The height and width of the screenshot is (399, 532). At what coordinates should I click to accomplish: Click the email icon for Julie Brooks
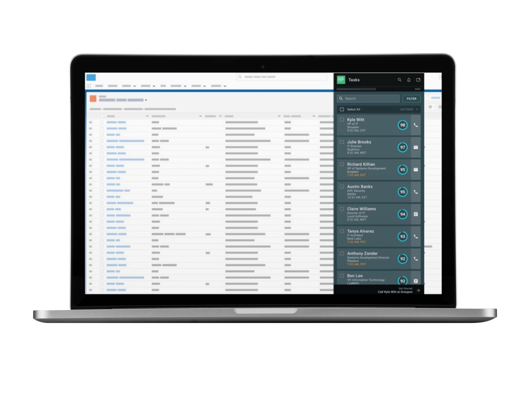[x=416, y=147]
